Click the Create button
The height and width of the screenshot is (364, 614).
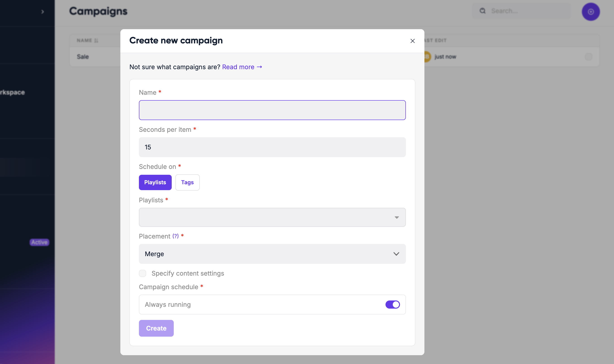tap(156, 328)
